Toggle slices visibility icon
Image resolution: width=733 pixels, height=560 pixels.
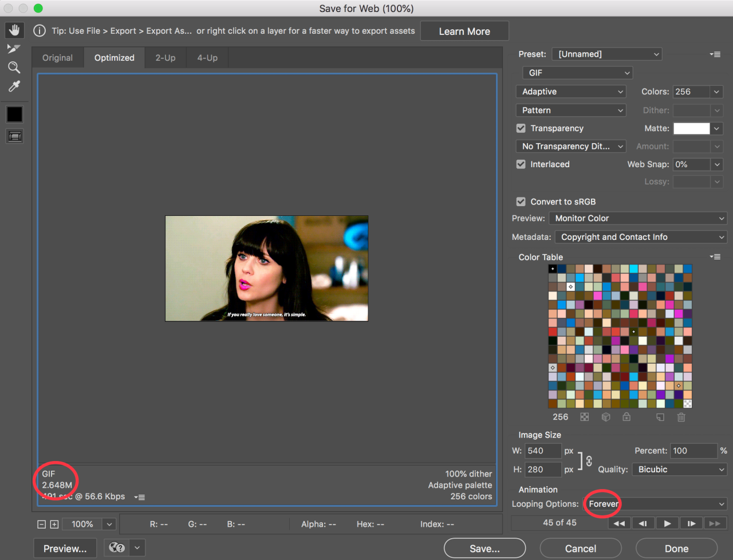(14, 136)
